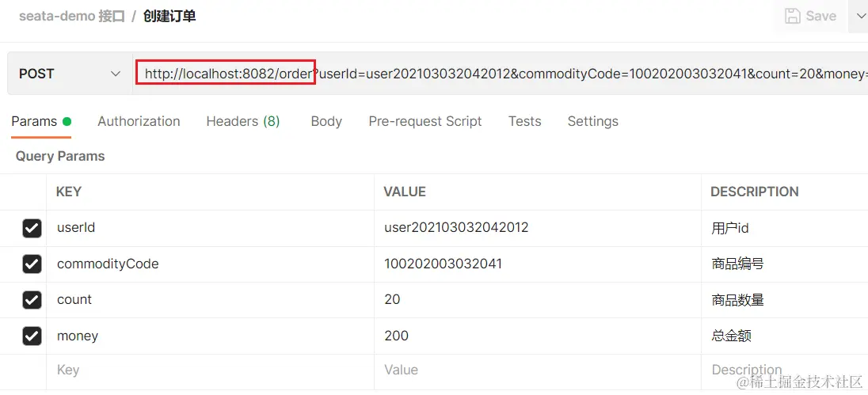Click the Query Params section label

tap(59, 157)
